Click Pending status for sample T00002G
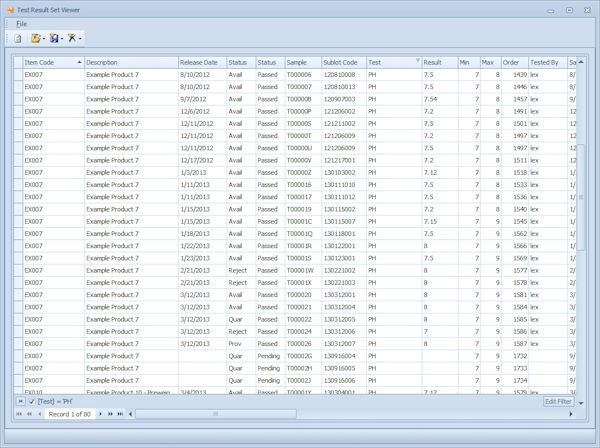The height and width of the screenshot is (448, 600). tap(269, 356)
